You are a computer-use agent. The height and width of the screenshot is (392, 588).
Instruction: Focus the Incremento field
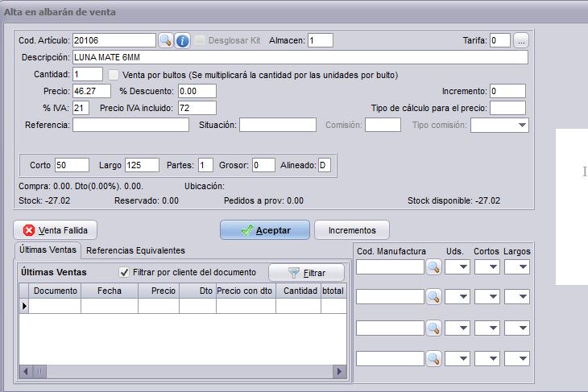[507, 91]
